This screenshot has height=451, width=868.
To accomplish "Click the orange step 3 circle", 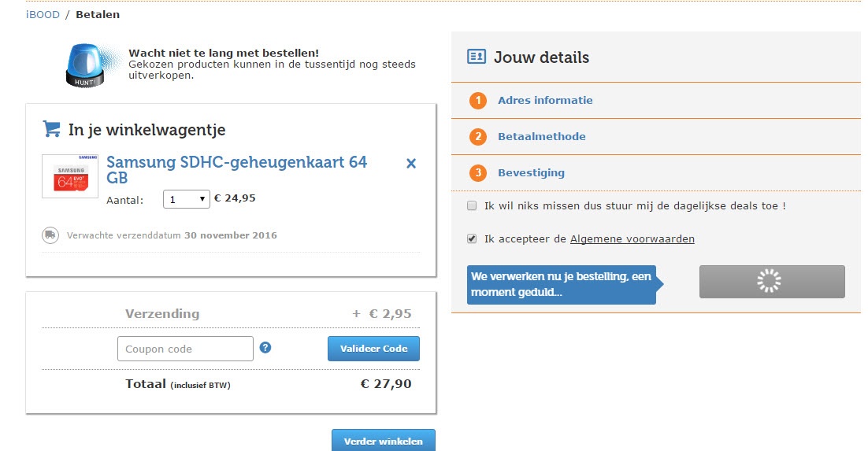I will pyautogui.click(x=477, y=173).
